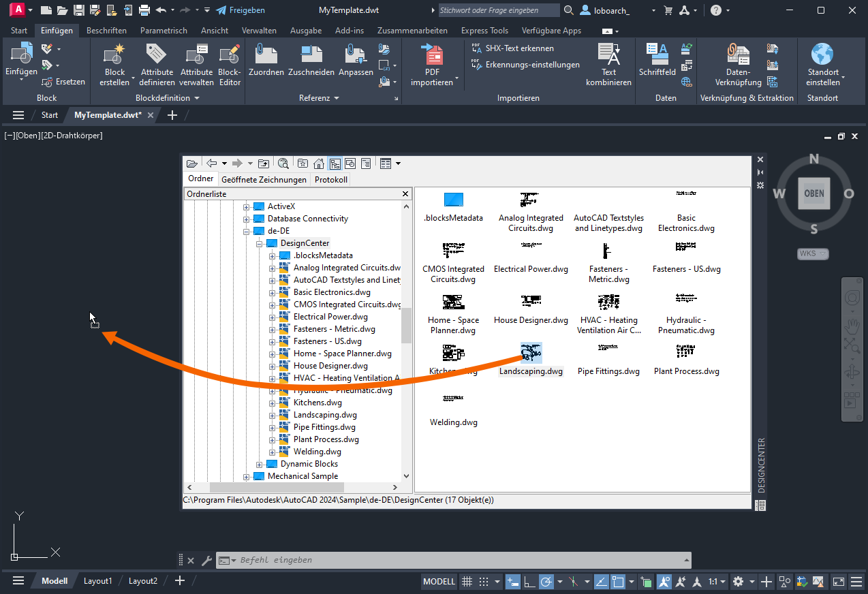Switch to Geöffnete Zeichnungen tab
Viewport: 868px width, 594px height.
pyautogui.click(x=264, y=180)
